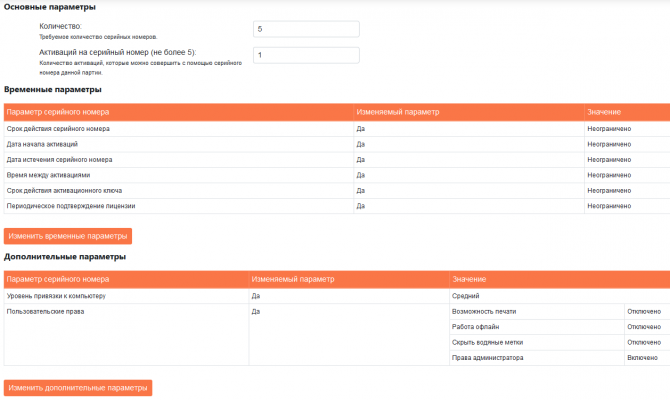Click the Активаций на серийный номер field
Image resolution: width=670 pixels, height=400 pixels.
(306, 55)
